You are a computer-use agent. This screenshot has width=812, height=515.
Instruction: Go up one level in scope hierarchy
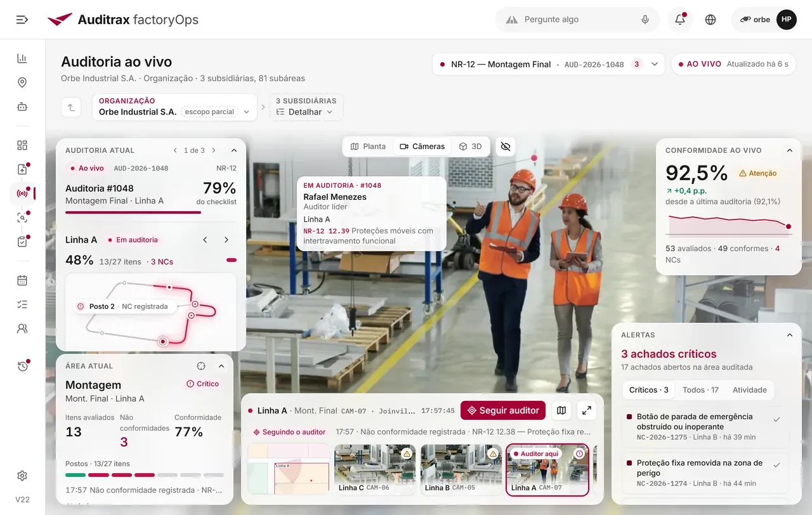[x=72, y=107]
